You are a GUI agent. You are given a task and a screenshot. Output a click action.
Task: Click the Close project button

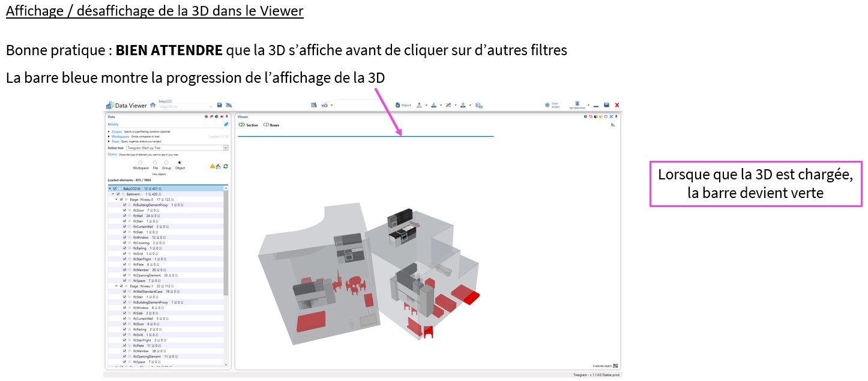coord(551,105)
